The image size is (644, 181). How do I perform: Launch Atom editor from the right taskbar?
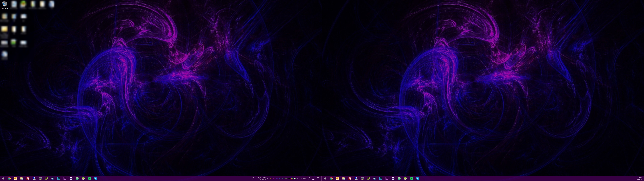click(399, 178)
